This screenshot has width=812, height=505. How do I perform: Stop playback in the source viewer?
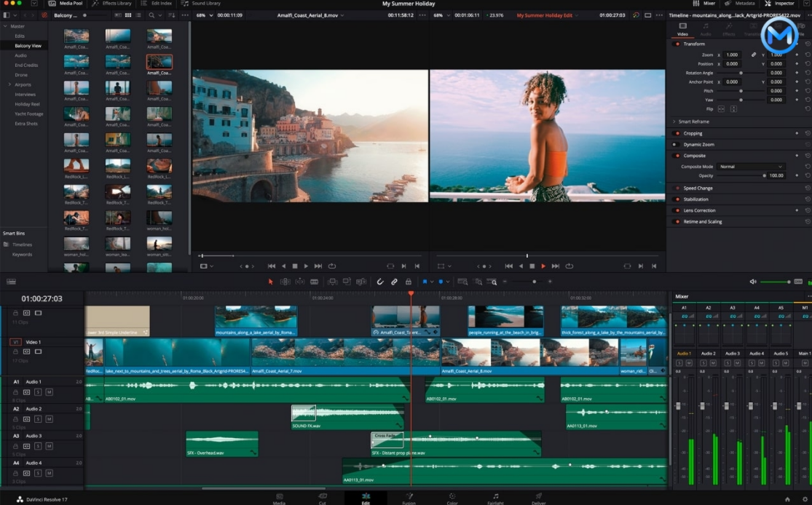[x=295, y=266]
